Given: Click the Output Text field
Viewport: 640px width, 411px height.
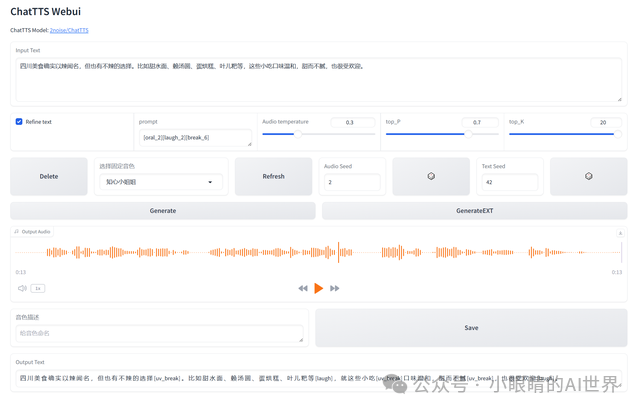Looking at the screenshot, I should pos(318,378).
